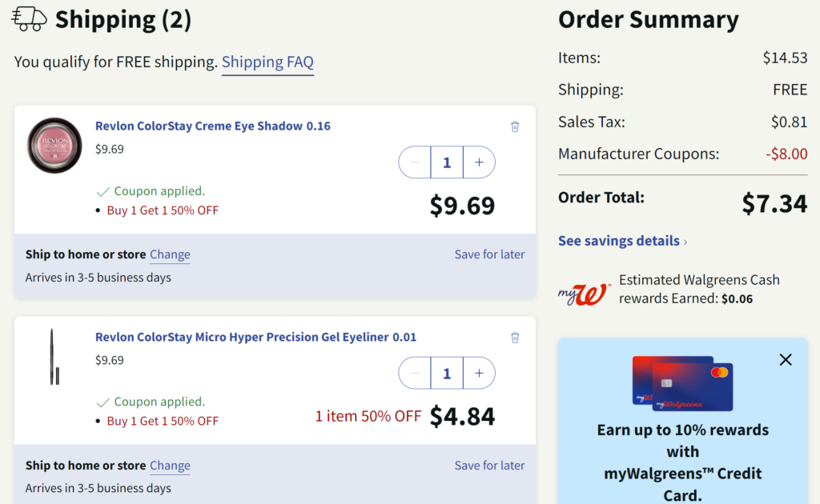This screenshot has width=820, height=504.
Task: Increase Eye Shadow quantity with plus button
Action: 479,162
